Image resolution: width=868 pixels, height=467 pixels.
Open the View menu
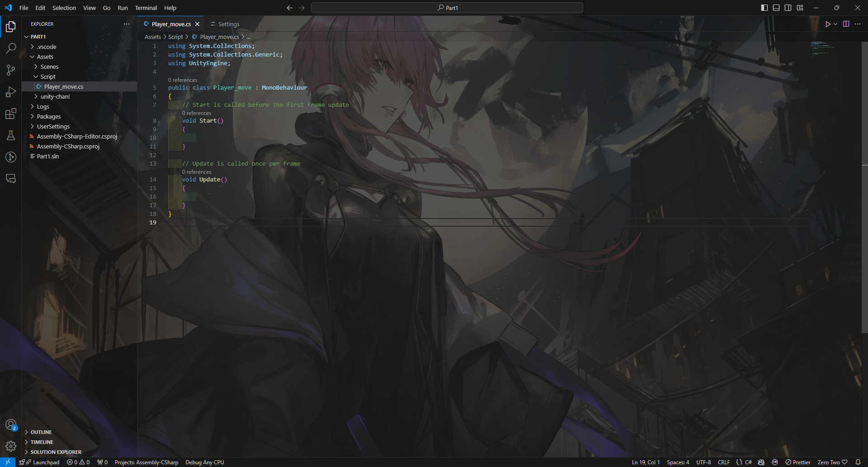(90, 8)
